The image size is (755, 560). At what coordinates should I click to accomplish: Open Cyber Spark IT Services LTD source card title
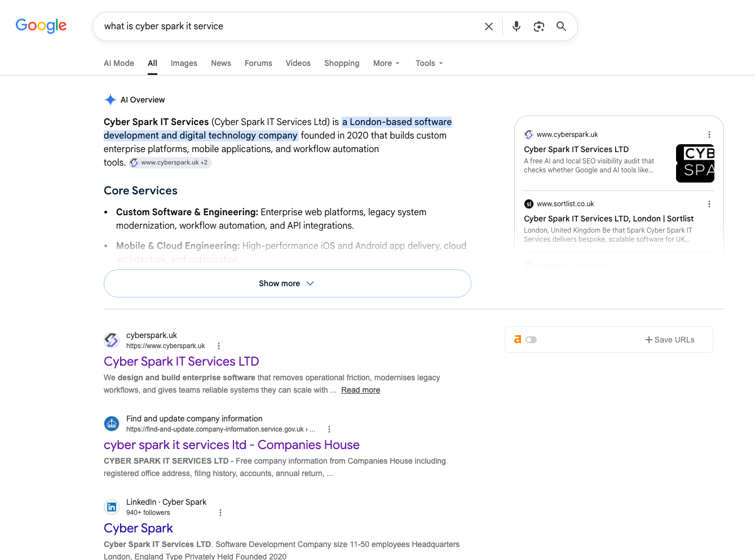pyautogui.click(x=576, y=149)
